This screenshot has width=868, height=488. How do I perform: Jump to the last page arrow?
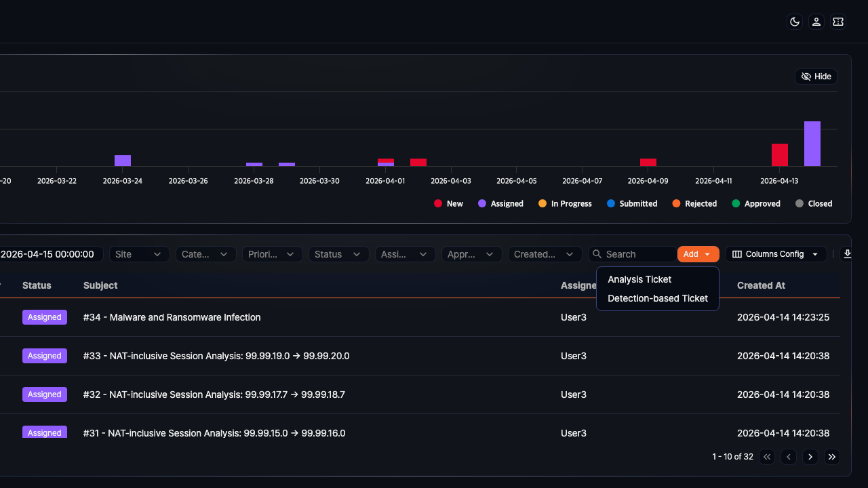click(832, 457)
